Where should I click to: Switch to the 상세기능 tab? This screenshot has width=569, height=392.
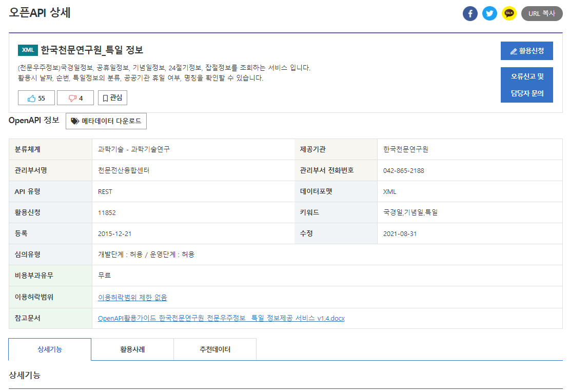tap(50, 349)
